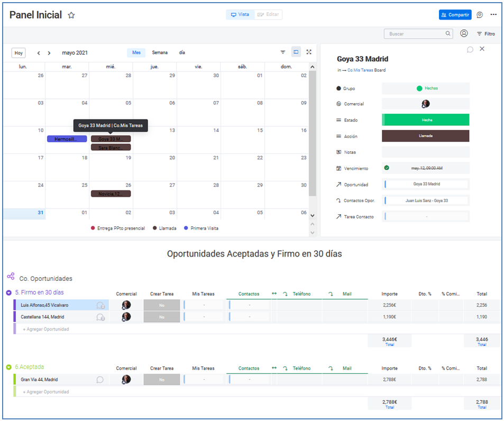This screenshot has height=421, width=504.
Task: Click the Compartir button
Action: point(455,15)
